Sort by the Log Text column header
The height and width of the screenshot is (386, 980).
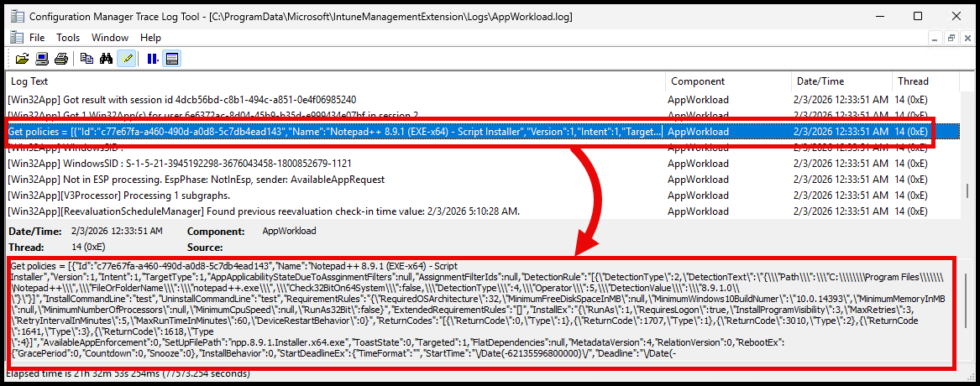(x=336, y=81)
